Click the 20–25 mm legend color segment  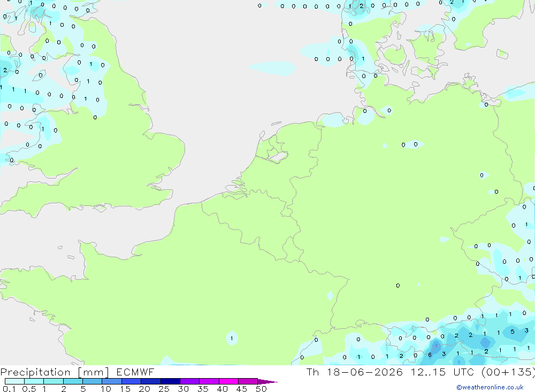coord(151,381)
